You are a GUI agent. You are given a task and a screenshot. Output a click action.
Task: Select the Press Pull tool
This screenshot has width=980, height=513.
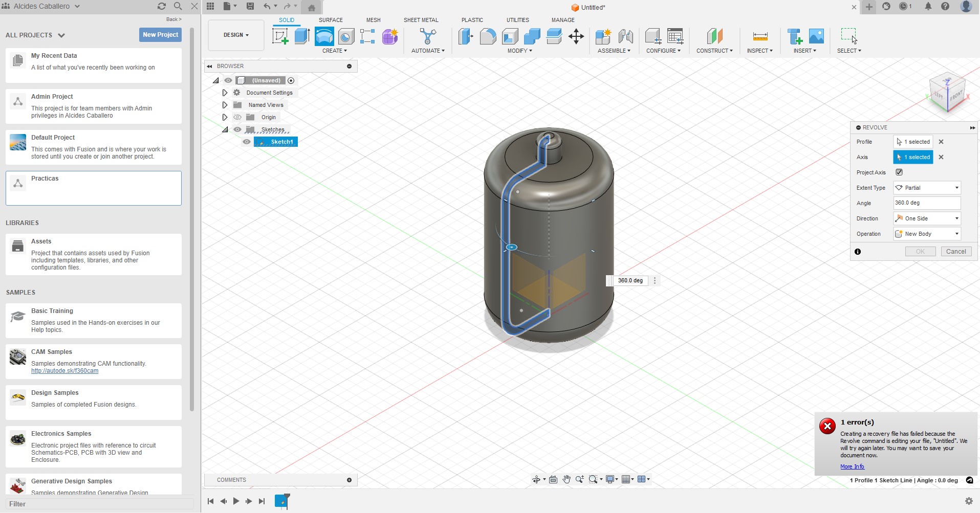coord(466,36)
